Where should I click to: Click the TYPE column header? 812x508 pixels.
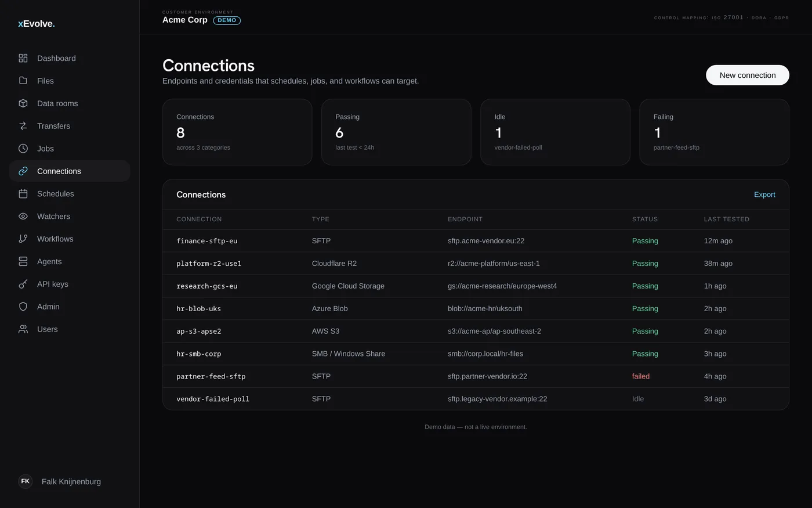point(321,219)
